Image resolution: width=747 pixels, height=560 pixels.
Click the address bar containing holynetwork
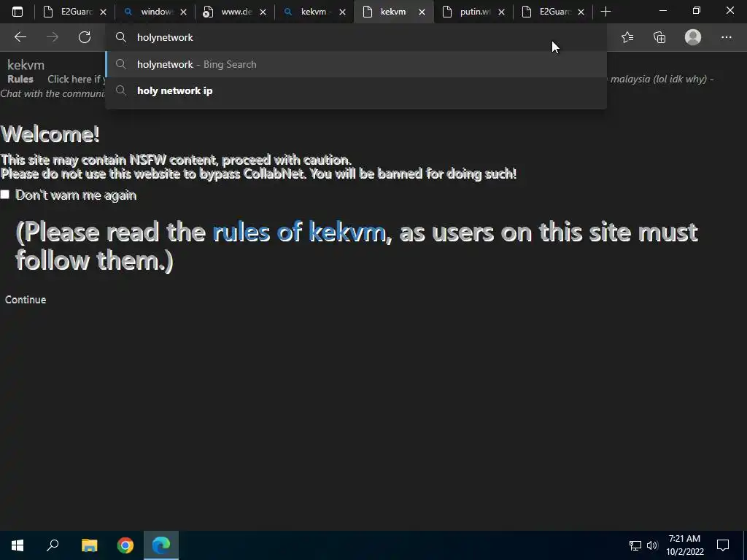[356, 37]
